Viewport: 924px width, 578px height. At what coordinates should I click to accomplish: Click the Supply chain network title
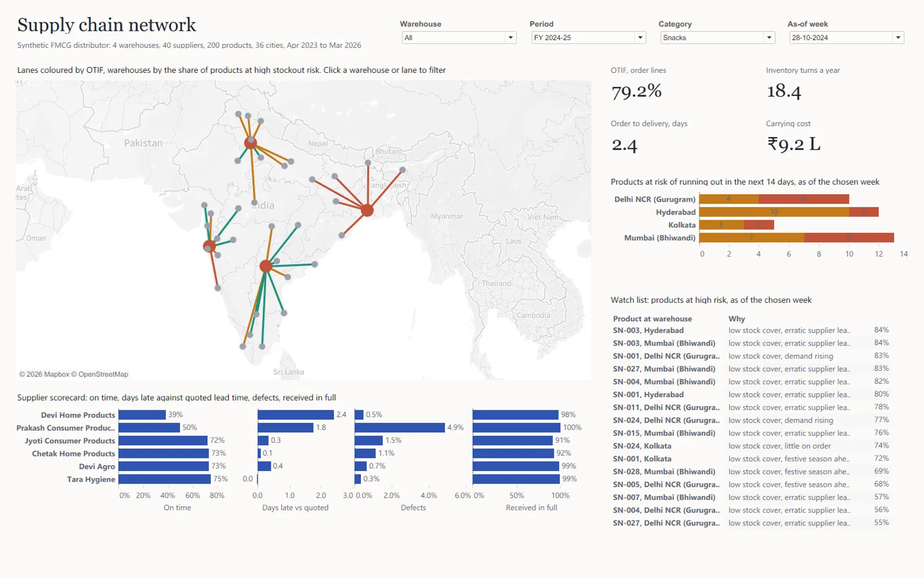click(x=107, y=25)
